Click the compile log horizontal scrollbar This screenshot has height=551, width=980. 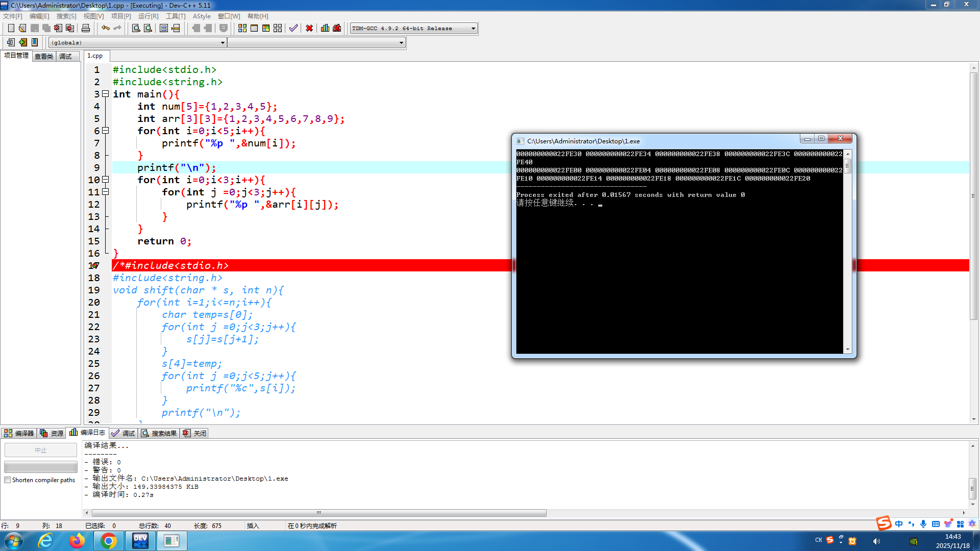(319, 513)
